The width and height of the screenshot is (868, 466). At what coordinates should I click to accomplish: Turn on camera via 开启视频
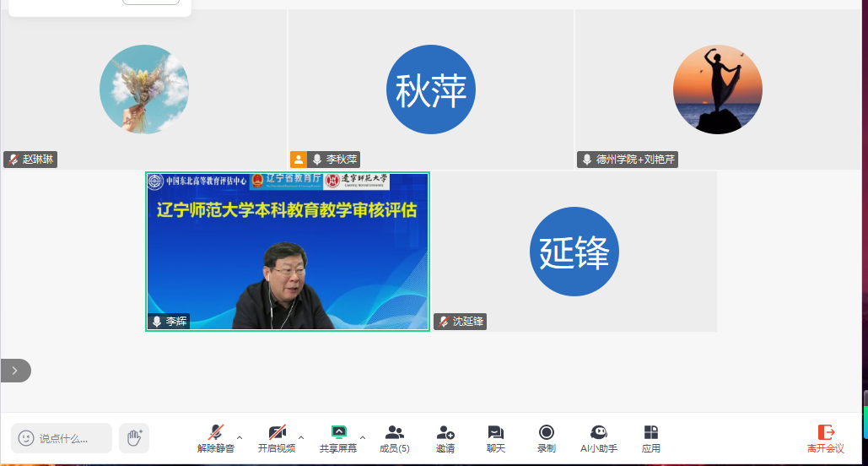click(277, 438)
